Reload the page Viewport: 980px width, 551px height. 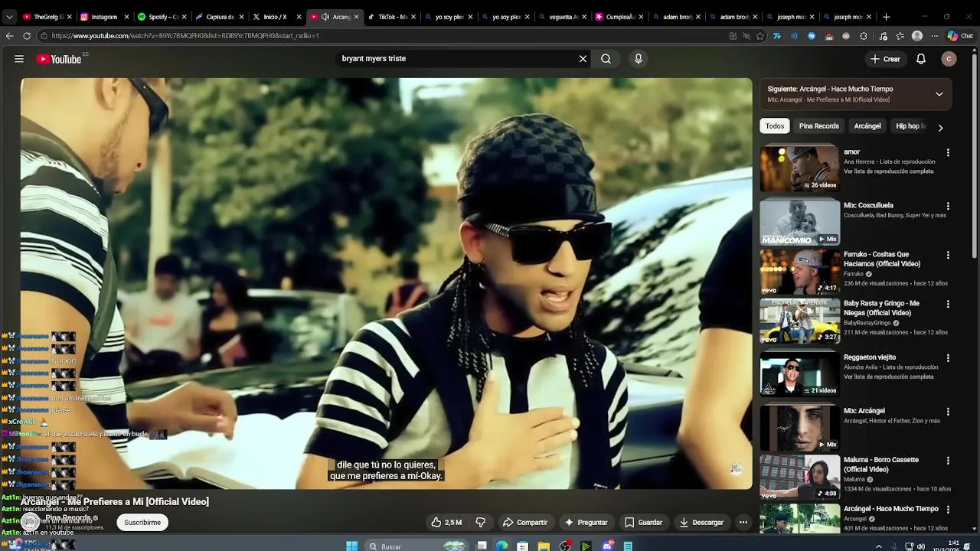pyautogui.click(x=27, y=36)
